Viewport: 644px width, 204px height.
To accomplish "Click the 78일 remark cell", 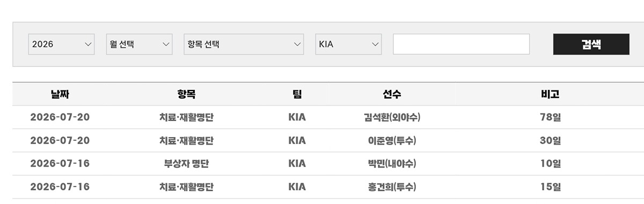I will [550, 117].
